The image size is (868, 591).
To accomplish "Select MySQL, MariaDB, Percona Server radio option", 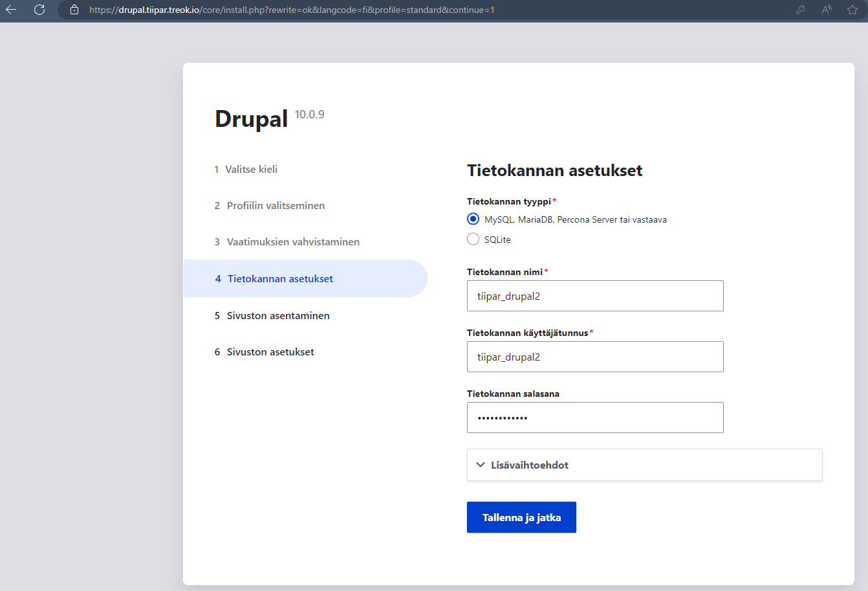I will point(473,219).
